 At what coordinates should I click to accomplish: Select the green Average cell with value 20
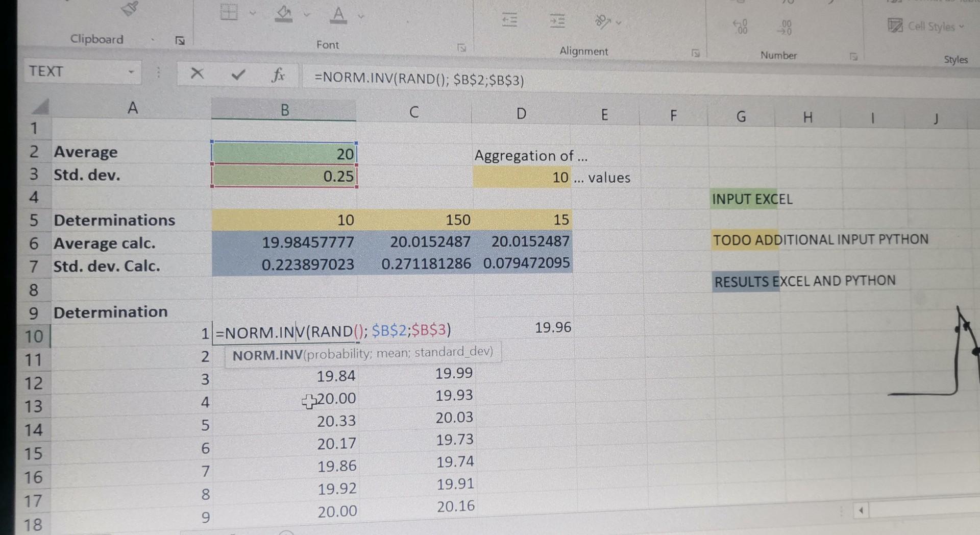tap(284, 153)
